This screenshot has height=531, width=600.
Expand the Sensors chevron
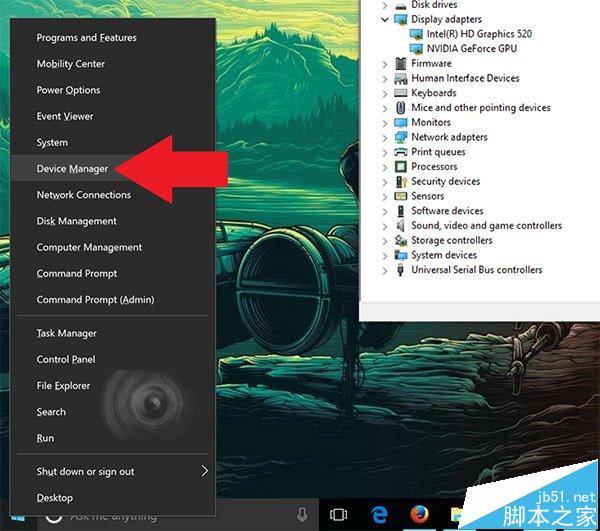[x=385, y=197]
